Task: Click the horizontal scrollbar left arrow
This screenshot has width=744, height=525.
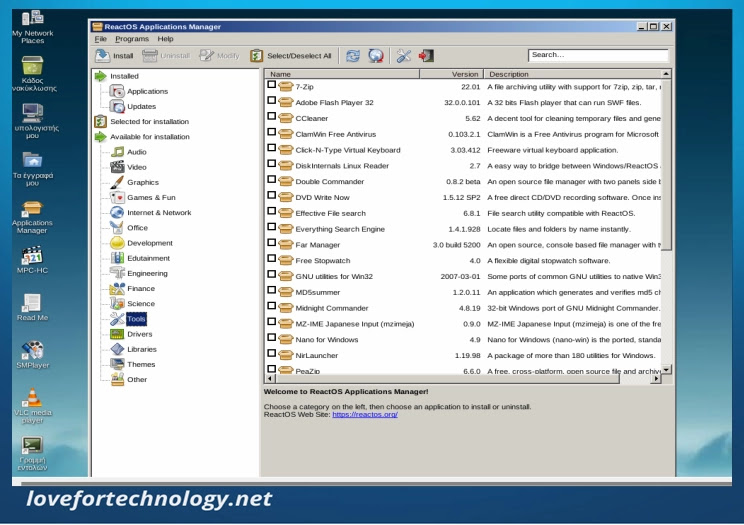Action: point(270,378)
